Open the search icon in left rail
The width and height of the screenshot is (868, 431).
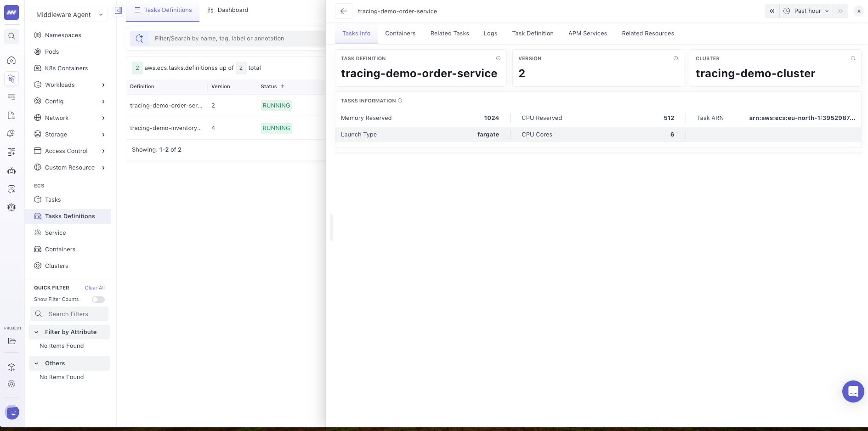(11, 36)
